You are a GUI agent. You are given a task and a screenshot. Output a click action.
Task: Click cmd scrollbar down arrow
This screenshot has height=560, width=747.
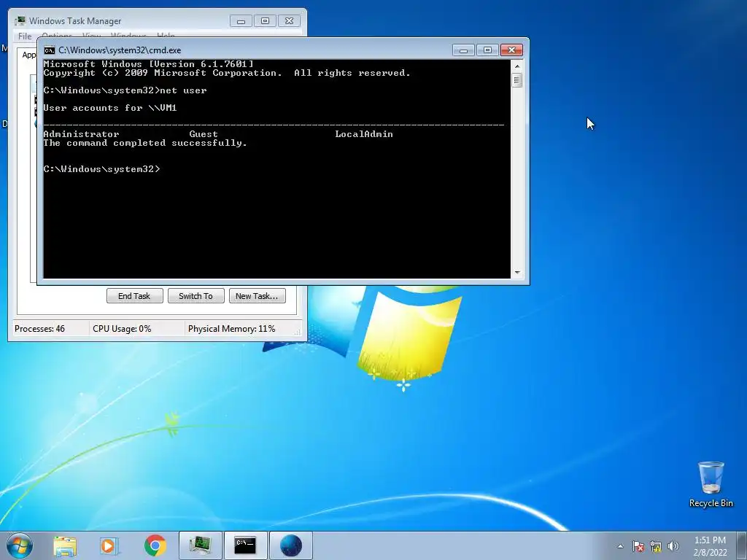click(x=517, y=273)
